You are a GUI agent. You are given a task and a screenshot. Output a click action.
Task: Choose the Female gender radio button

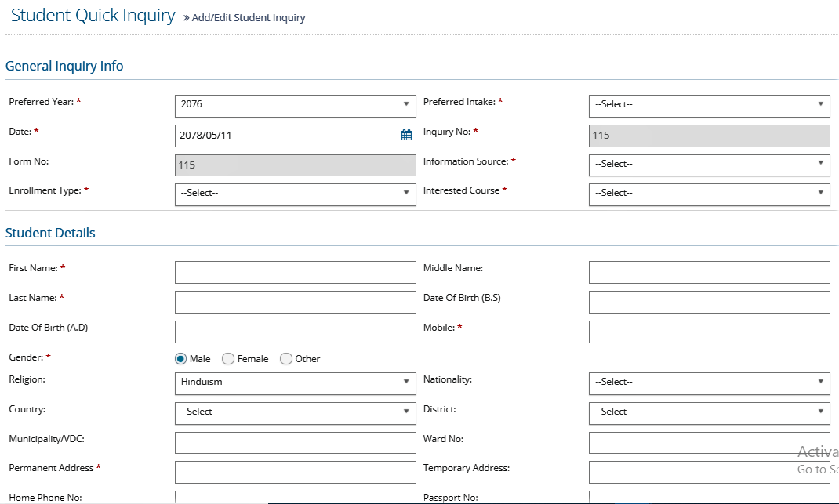pos(228,358)
